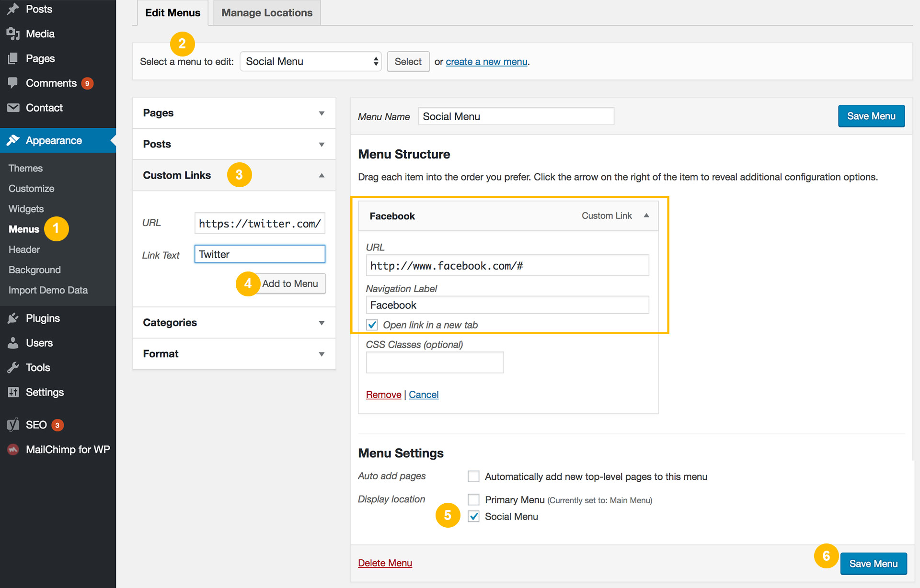The image size is (920, 588).
Task: Click the Remove link for Facebook item
Action: pyautogui.click(x=383, y=395)
